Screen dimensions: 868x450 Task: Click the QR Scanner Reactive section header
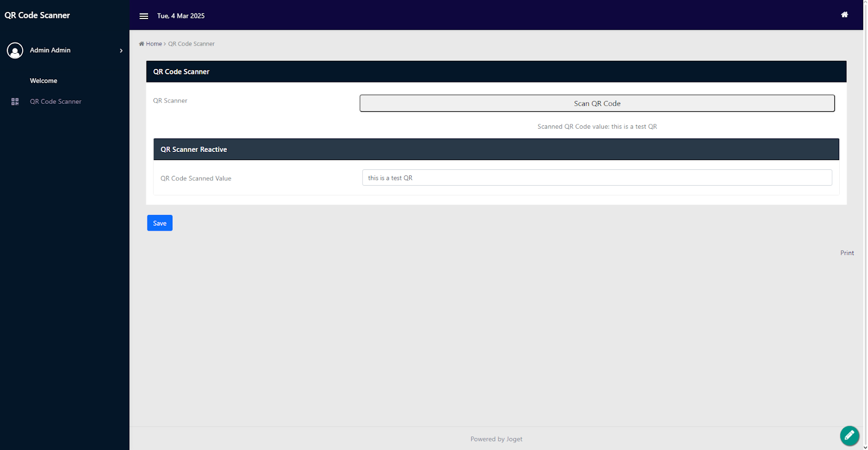coord(496,149)
